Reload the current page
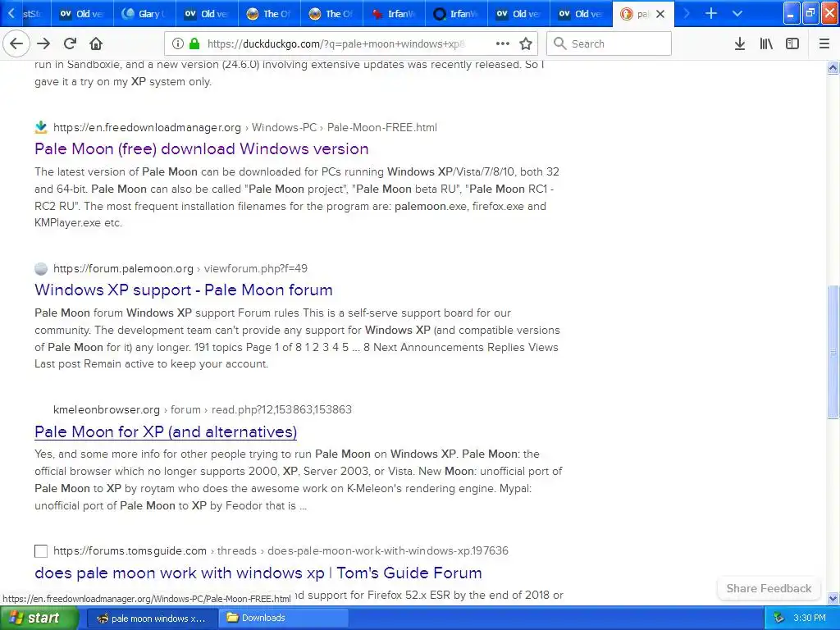840x630 pixels. coord(70,43)
